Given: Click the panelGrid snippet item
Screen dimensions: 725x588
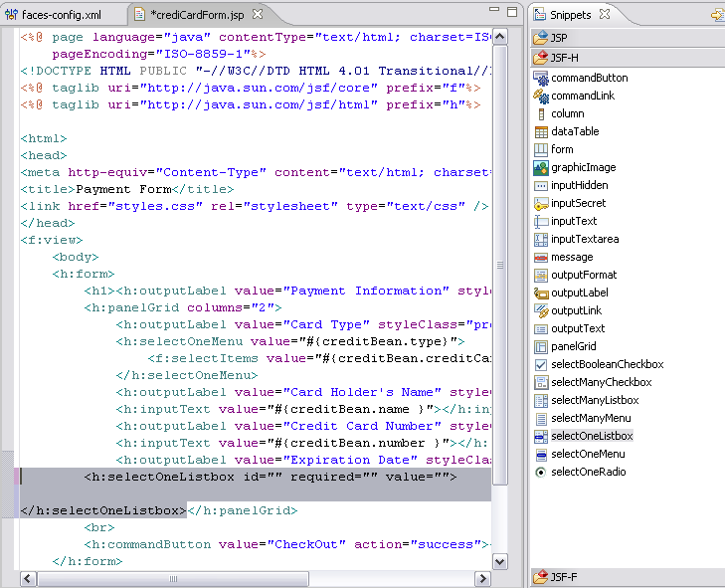Looking at the screenshot, I should 573,346.
